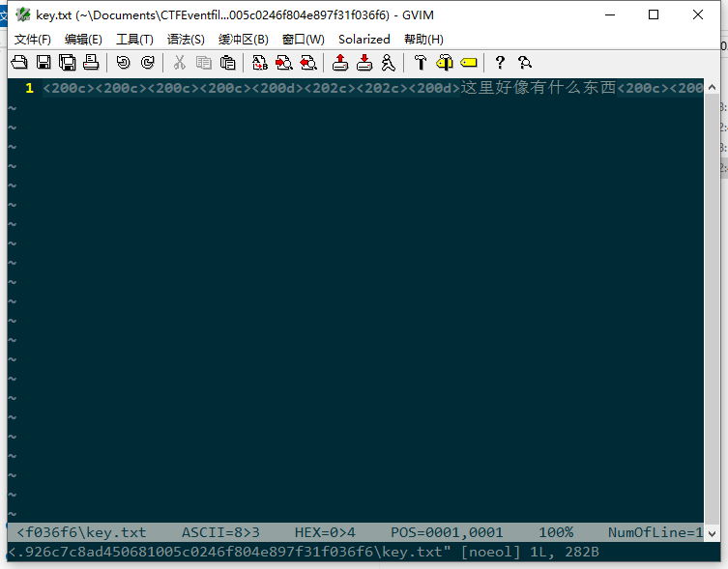Screen dimensions: 728x569
Task: Open the 编辑(E) menu
Action: (x=83, y=40)
